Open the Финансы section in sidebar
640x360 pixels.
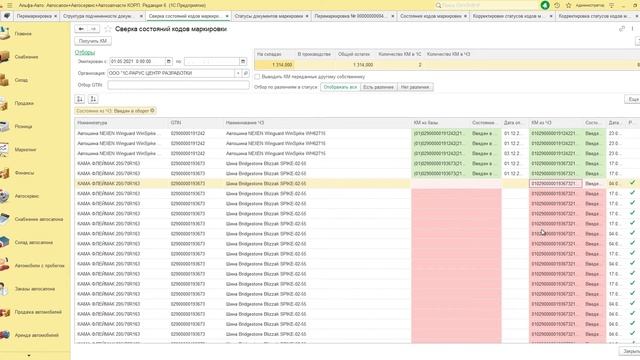click(x=24, y=173)
